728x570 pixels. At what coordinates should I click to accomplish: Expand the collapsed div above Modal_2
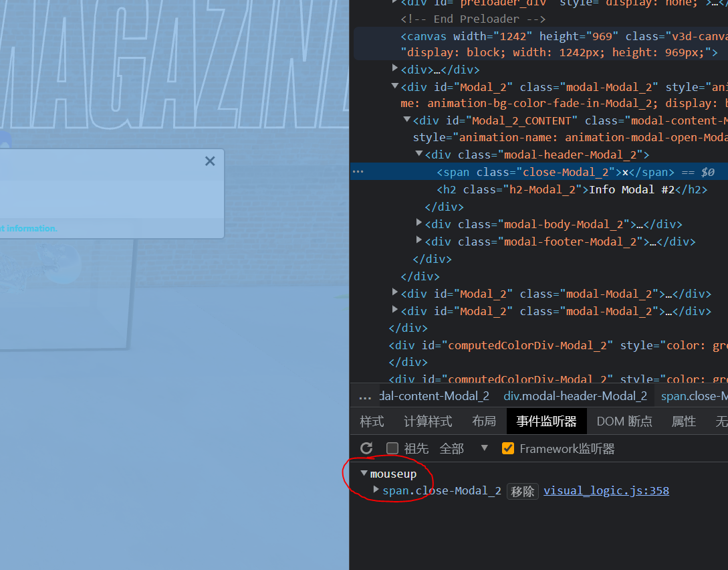point(394,68)
